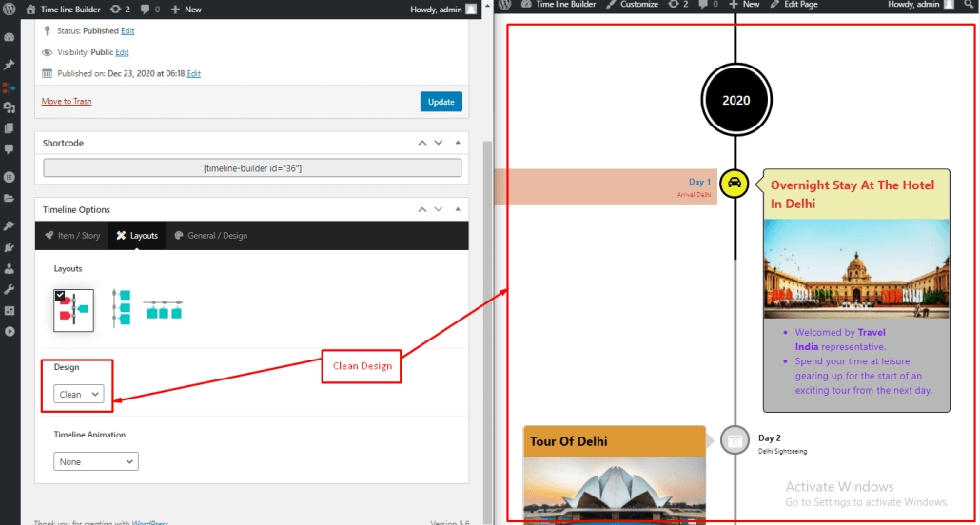
Task: Open the Media library sidebar icon
Action: click(9, 108)
